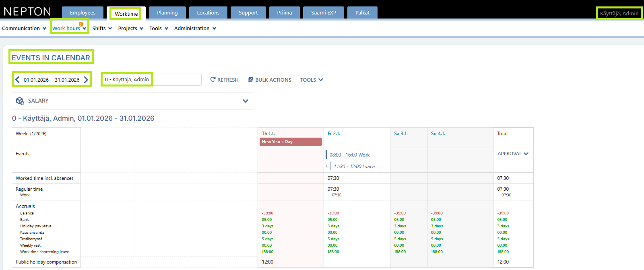This screenshot has width=644, height=270.
Task: Open the TOOLS dropdown near Bulk Actions
Action: coord(312,80)
